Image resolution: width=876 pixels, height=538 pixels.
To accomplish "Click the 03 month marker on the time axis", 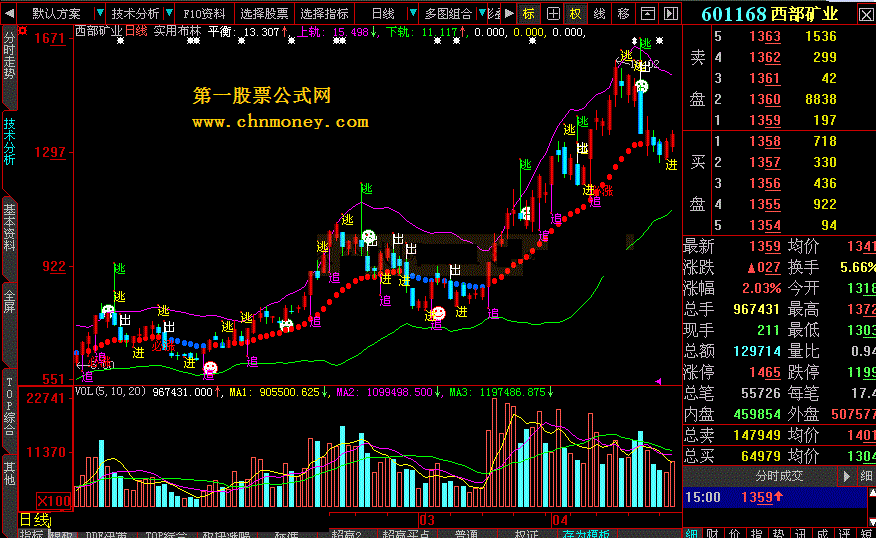I will pos(427,520).
